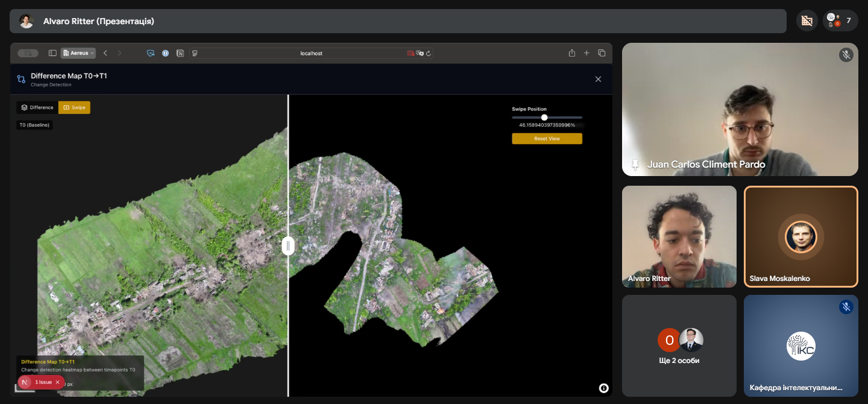
Task: Click the swipe divider handle on map
Action: coord(288,245)
